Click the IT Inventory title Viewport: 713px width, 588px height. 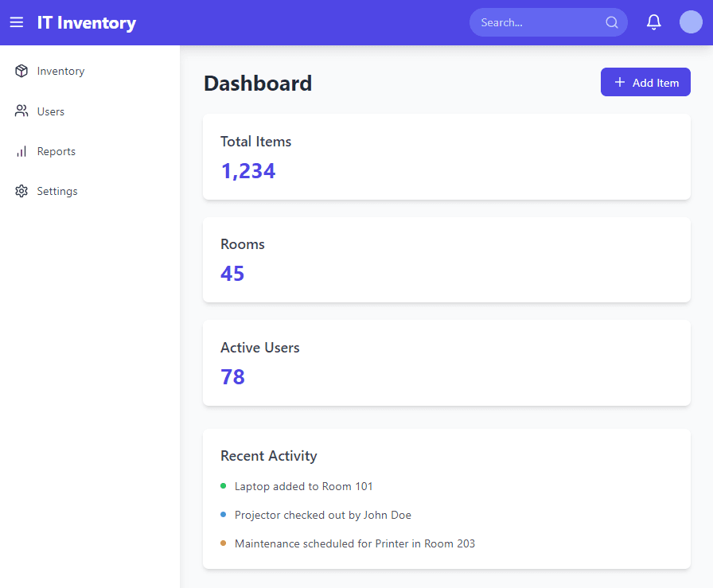pyautogui.click(x=87, y=22)
